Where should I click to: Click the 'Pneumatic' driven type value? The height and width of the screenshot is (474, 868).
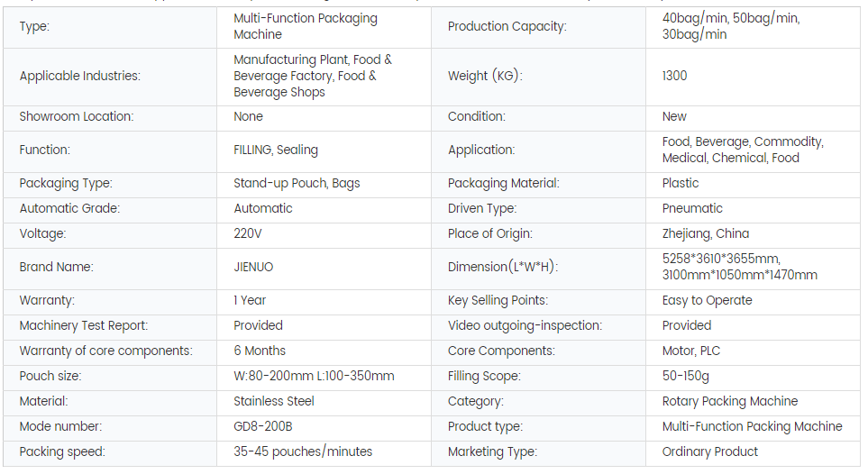692,208
